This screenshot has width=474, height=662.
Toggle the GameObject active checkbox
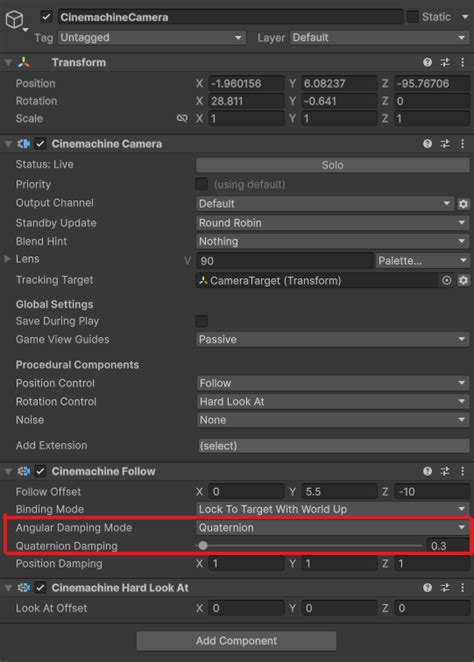click(46, 17)
